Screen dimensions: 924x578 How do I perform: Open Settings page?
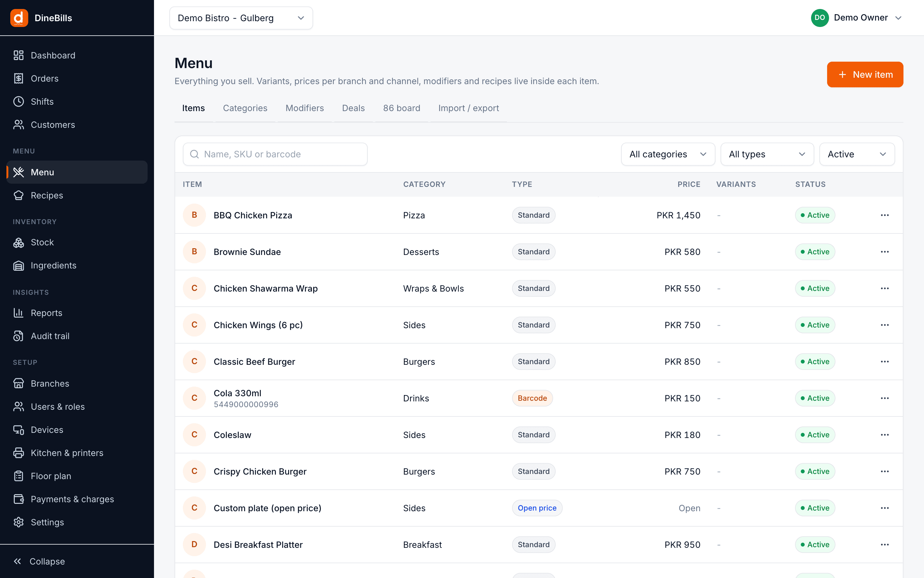77,522
